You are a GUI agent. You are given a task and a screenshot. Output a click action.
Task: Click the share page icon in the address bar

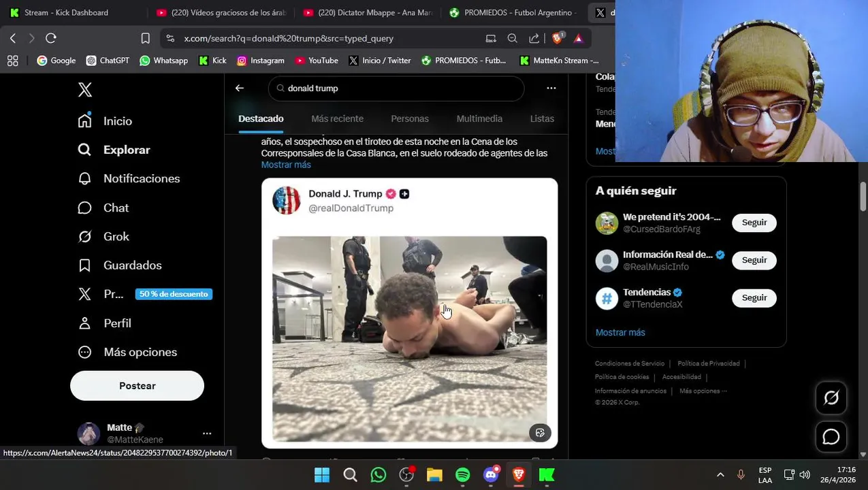tap(534, 38)
